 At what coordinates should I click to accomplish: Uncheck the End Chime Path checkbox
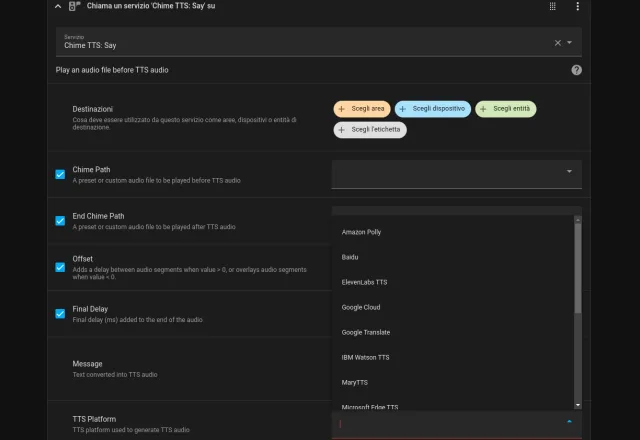[60, 220]
